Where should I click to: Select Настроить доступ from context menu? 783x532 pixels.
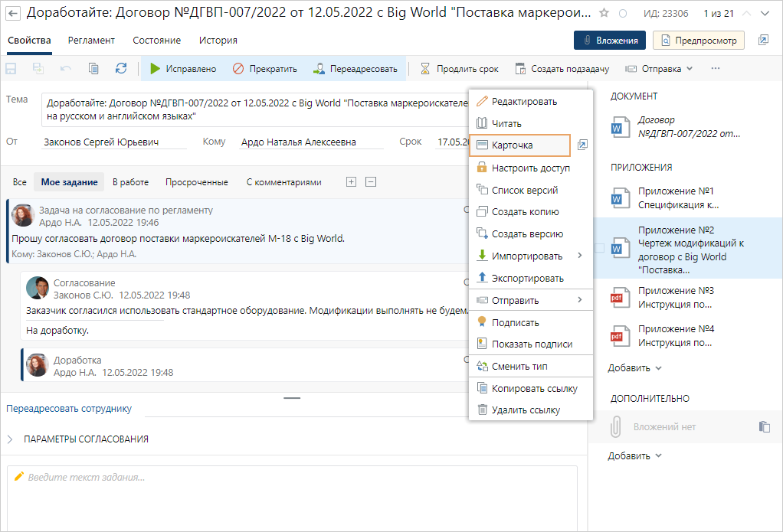(530, 168)
